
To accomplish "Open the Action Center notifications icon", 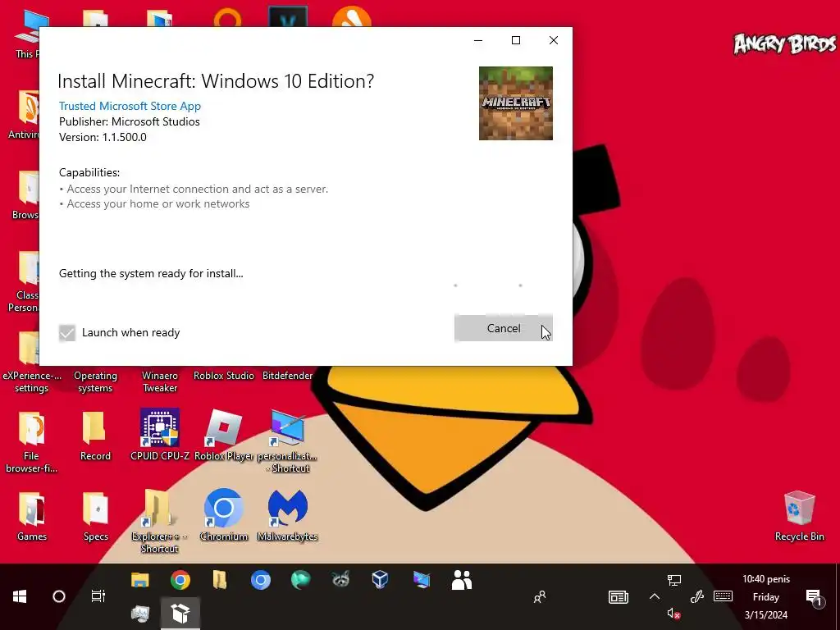I will tap(814, 597).
